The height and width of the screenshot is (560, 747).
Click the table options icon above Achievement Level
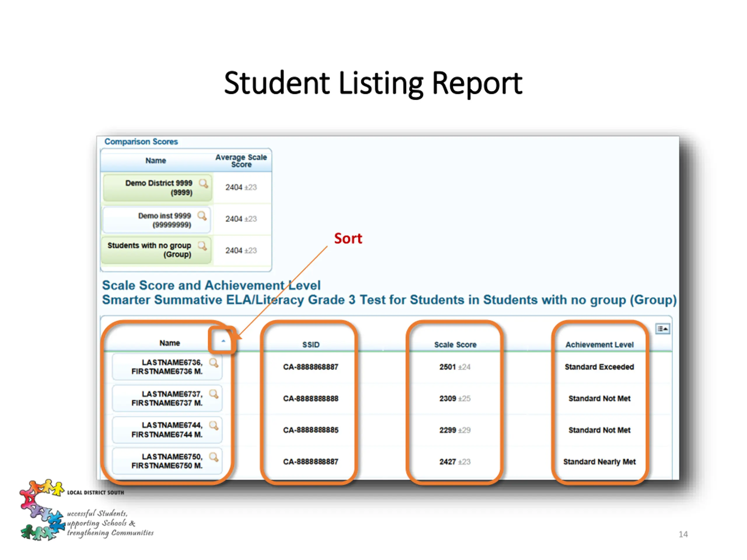(663, 328)
